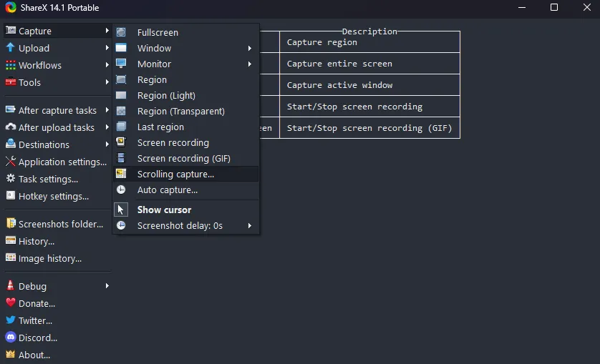
Task: Open the Image history window
Action: tap(49, 258)
